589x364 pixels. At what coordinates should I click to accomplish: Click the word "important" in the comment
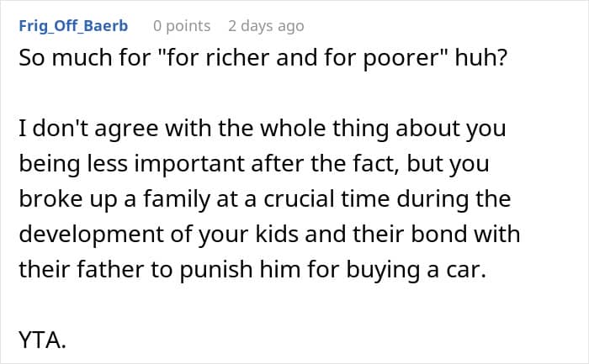[x=189, y=165]
